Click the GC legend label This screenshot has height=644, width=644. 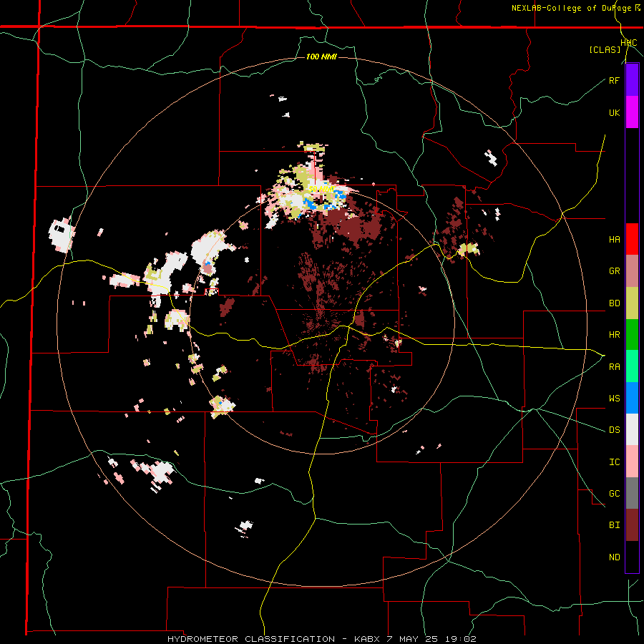click(614, 494)
